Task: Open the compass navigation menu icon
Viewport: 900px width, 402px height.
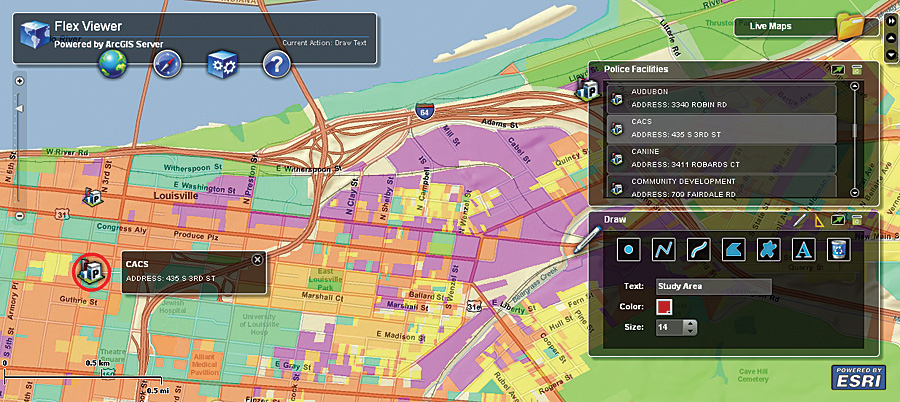Action: coord(168,64)
